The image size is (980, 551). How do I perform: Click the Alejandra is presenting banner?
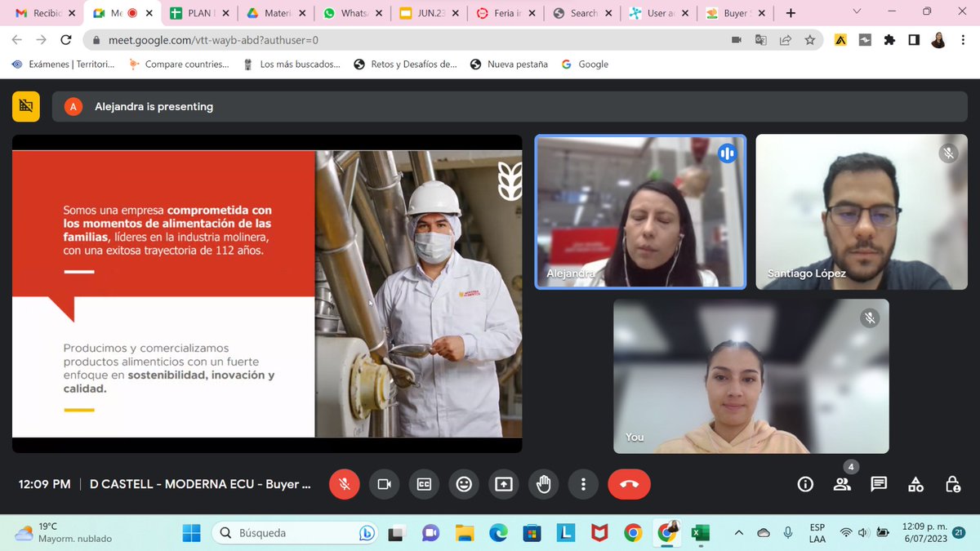click(x=510, y=106)
